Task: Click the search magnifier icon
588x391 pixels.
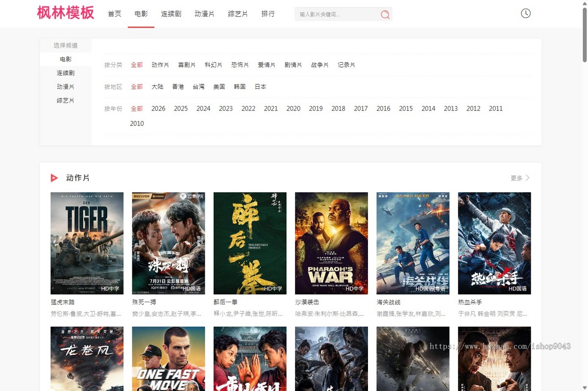Action: pos(385,15)
